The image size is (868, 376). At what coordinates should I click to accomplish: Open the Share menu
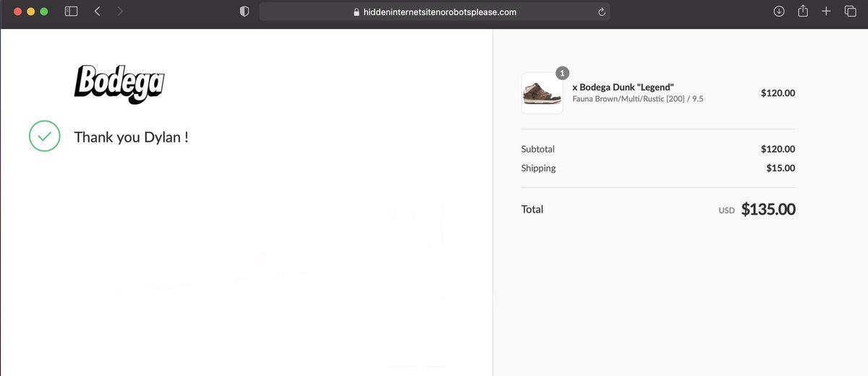pos(802,11)
